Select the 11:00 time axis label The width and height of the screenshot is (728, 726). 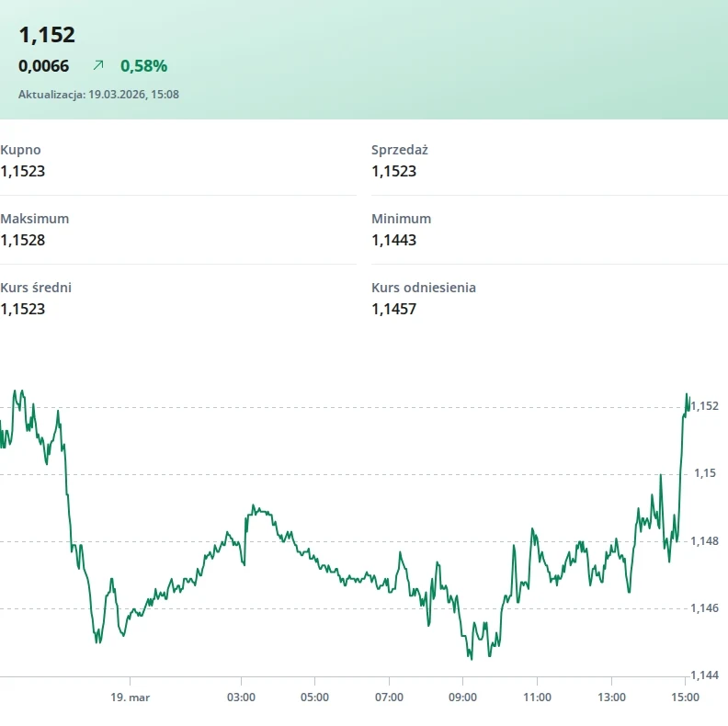click(x=537, y=698)
